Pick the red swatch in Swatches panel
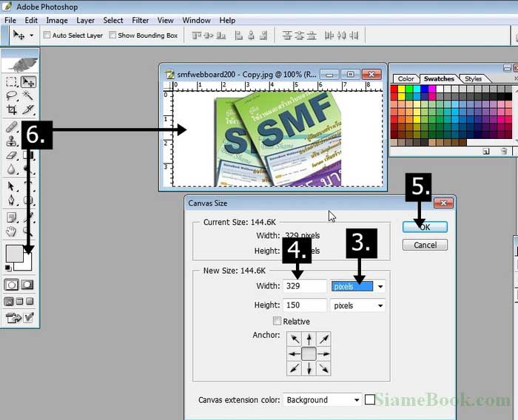The width and height of the screenshot is (518, 420). 394,89
